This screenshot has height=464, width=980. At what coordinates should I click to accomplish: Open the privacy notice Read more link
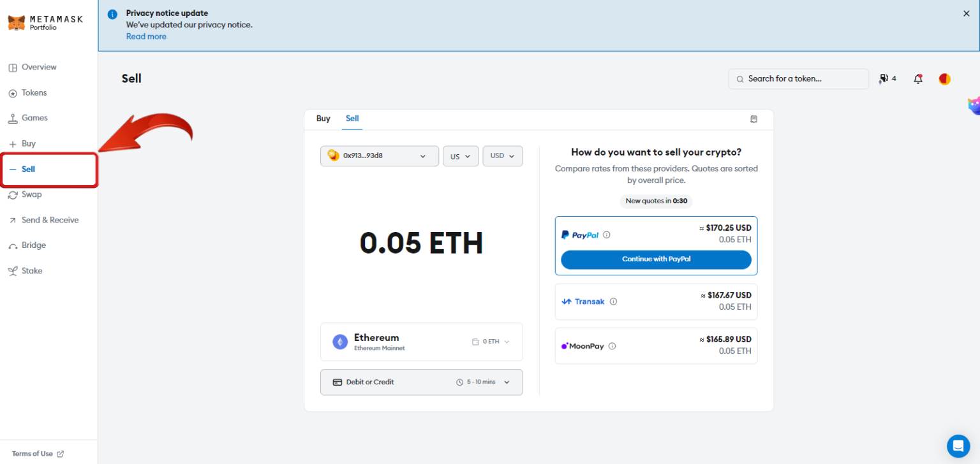[146, 36]
